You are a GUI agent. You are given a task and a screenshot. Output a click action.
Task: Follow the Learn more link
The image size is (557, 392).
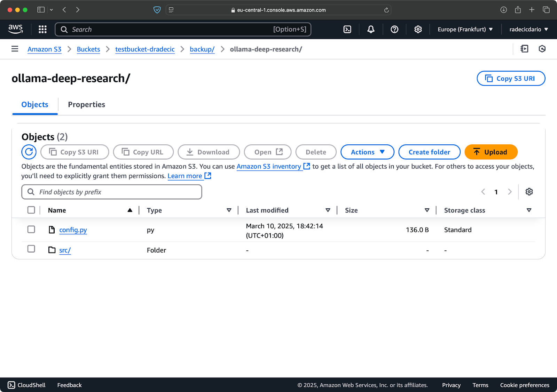pyautogui.click(x=189, y=176)
